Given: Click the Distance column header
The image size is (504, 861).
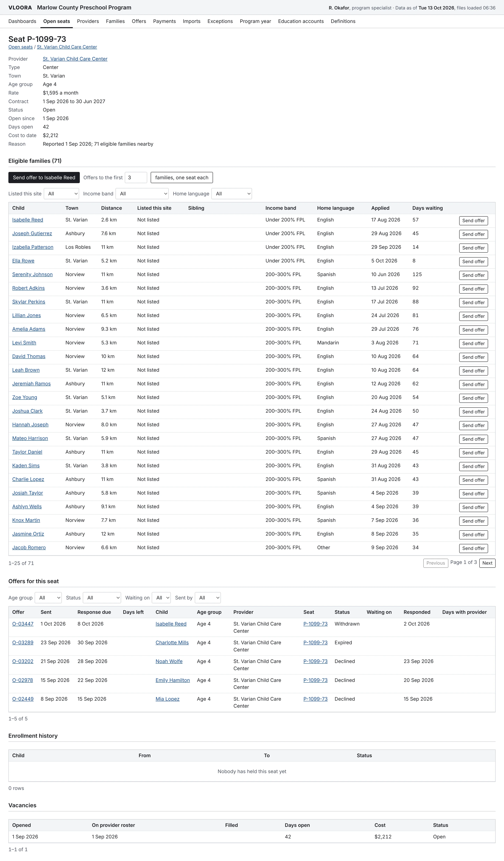Looking at the screenshot, I should 112,208.
